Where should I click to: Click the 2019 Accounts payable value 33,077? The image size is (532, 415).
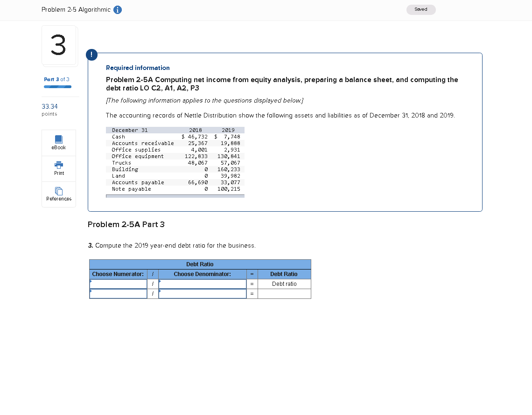pyautogui.click(x=231, y=182)
